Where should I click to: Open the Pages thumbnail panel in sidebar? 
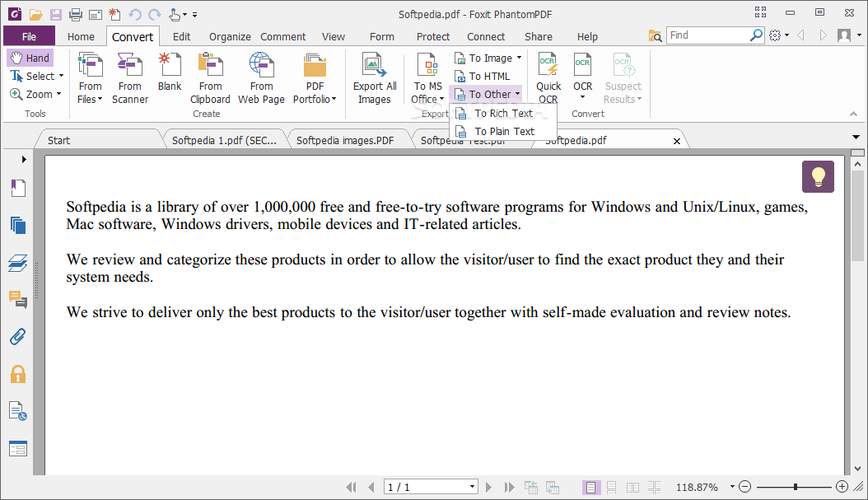pos(18,225)
